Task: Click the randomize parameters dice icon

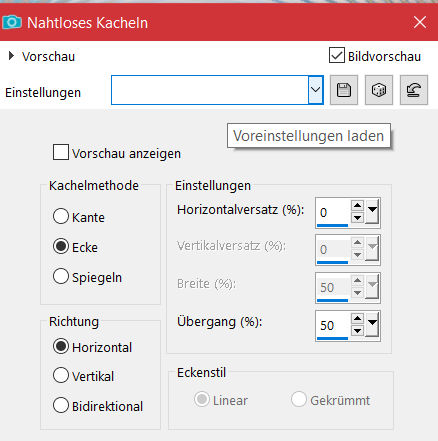Action: coord(379,90)
